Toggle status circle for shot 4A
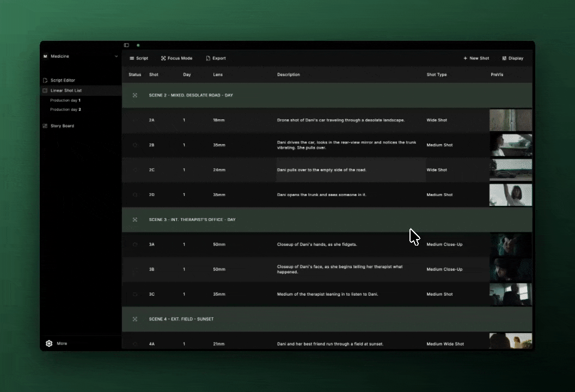575x392 pixels. click(135, 344)
